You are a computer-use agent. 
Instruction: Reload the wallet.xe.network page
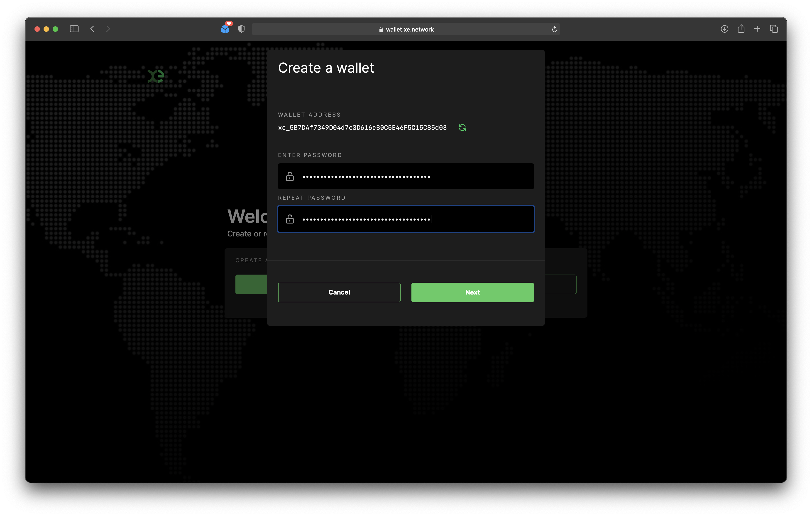554,29
